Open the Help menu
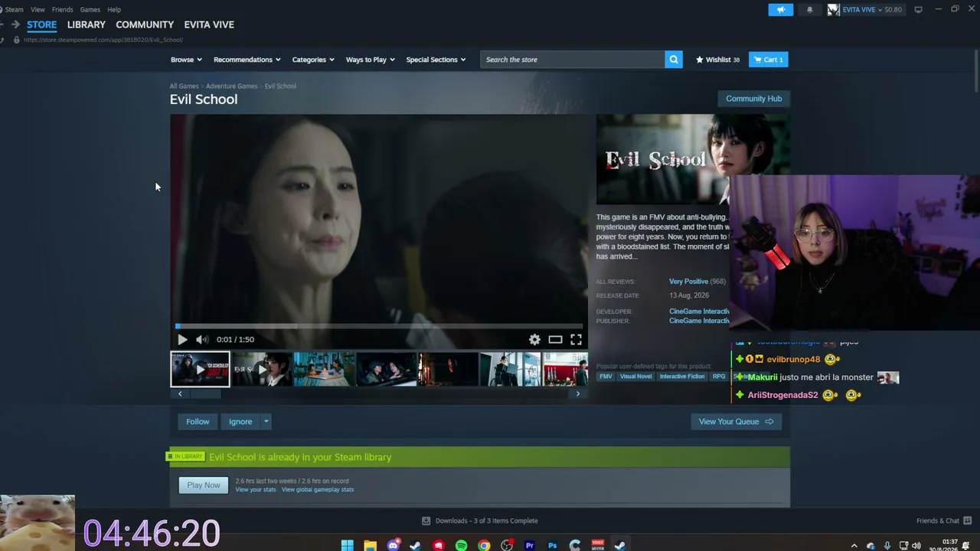Screen dimensions: 980x551 click(114, 10)
